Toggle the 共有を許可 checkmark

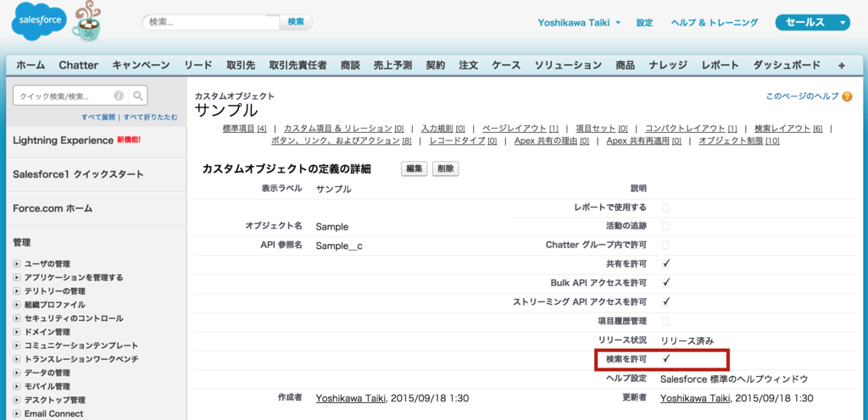click(666, 263)
